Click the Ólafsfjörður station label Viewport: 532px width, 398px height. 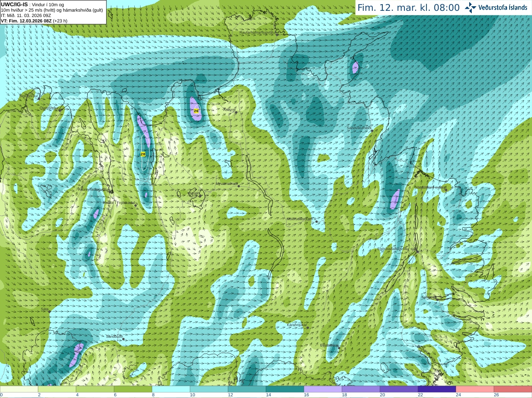[x=49, y=108]
